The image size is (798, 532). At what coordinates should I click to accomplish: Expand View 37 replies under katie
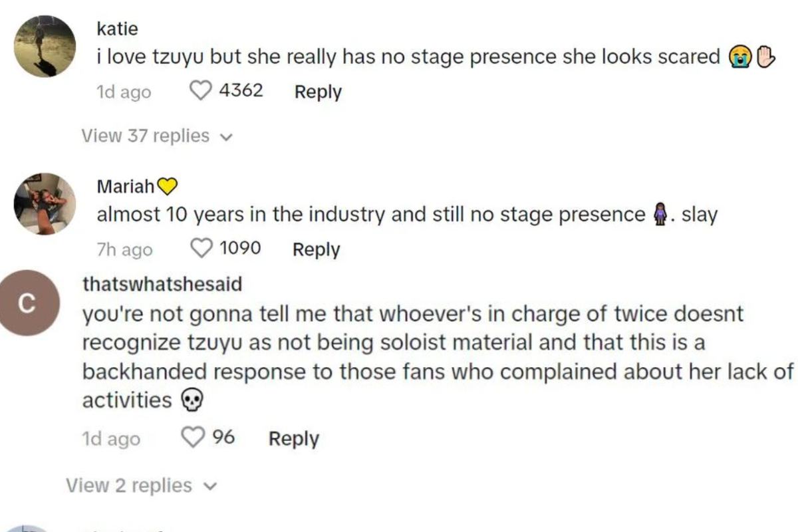(x=145, y=136)
